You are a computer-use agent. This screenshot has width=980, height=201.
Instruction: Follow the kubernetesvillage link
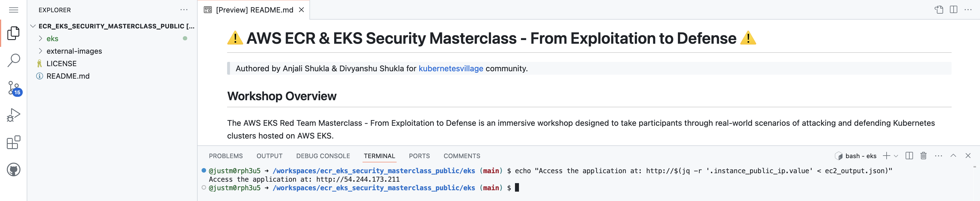[x=451, y=68]
